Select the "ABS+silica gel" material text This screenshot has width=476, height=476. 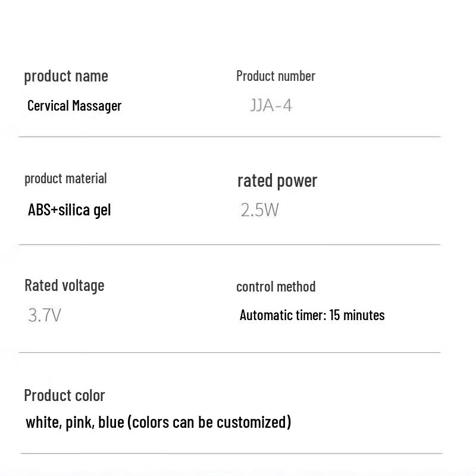[x=69, y=210]
